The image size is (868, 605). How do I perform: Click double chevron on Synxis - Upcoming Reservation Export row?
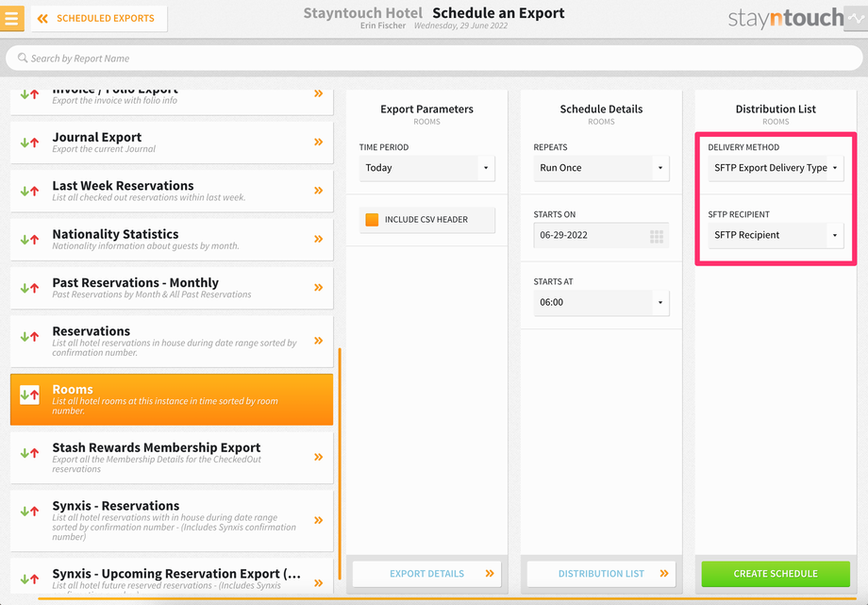318,583
